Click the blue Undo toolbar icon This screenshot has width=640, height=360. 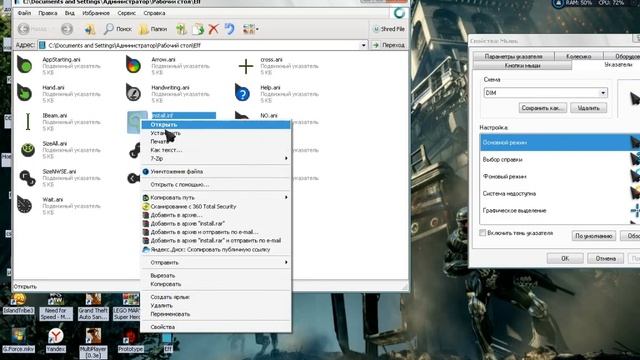coord(230,29)
